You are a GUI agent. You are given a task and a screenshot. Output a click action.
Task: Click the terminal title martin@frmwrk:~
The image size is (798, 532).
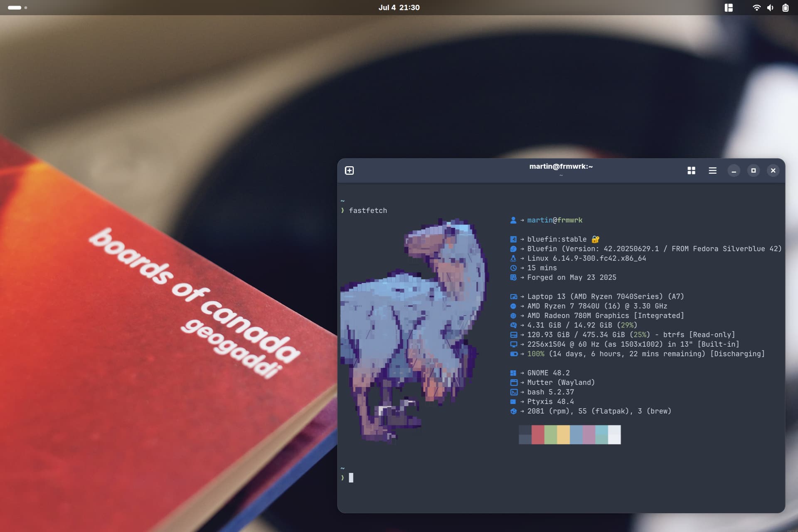[x=561, y=166]
